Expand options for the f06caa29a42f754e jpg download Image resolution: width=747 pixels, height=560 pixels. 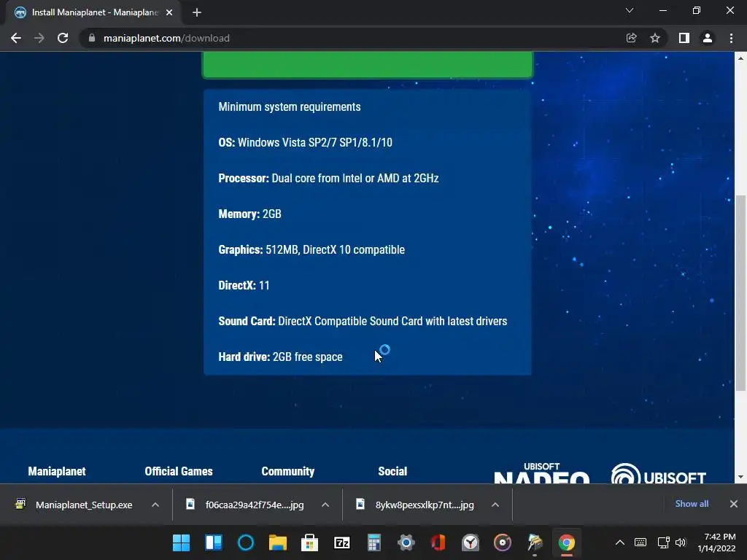(325, 505)
